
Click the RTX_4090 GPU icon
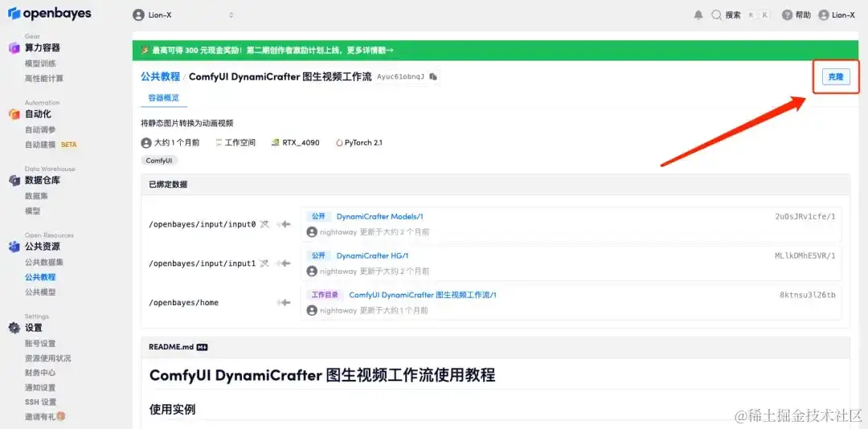tap(275, 142)
